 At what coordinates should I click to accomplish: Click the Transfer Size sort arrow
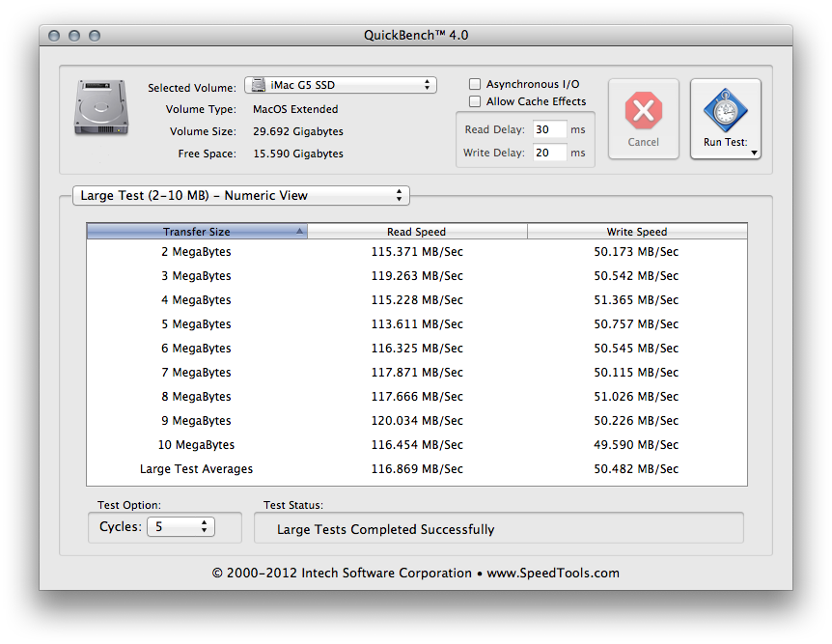point(299,232)
